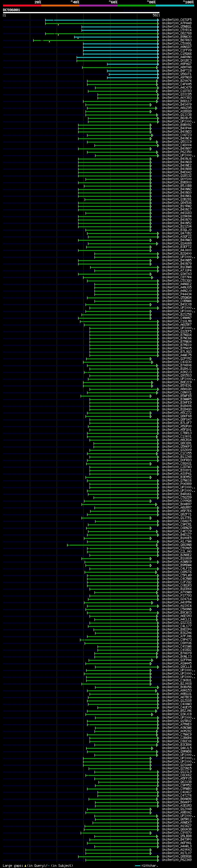Select hit label UniRef100_C6CK62
This screenshot has width=197, height=868.
(x=176, y=775)
